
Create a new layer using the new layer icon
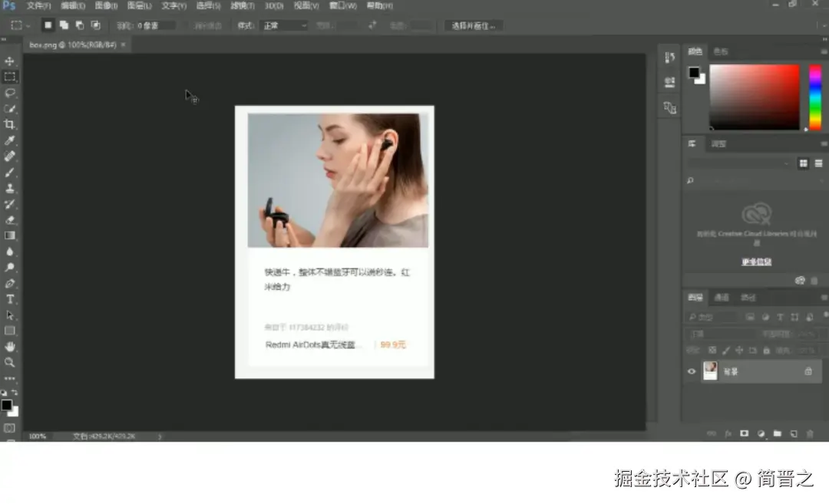pyautogui.click(x=792, y=433)
